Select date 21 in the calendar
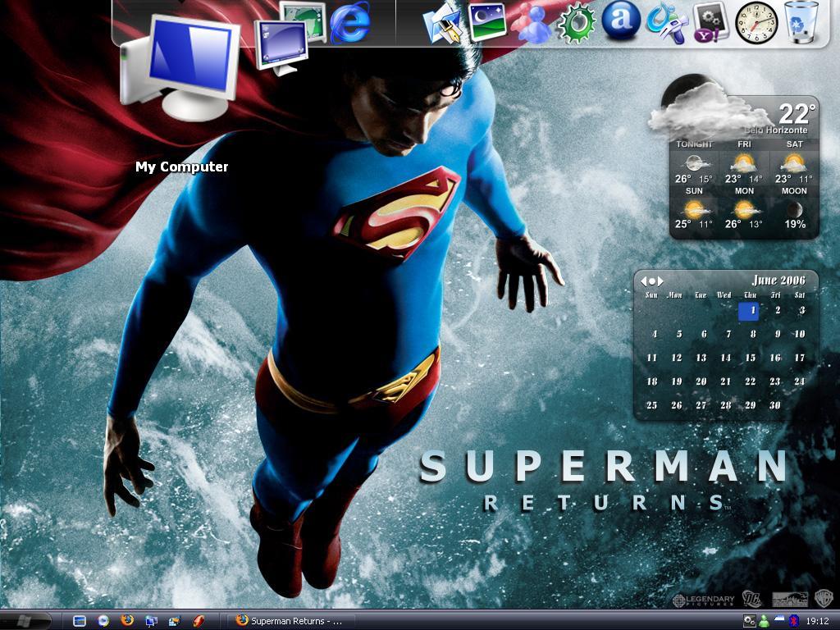This screenshot has width=840, height=630. [x=725, y=382]
